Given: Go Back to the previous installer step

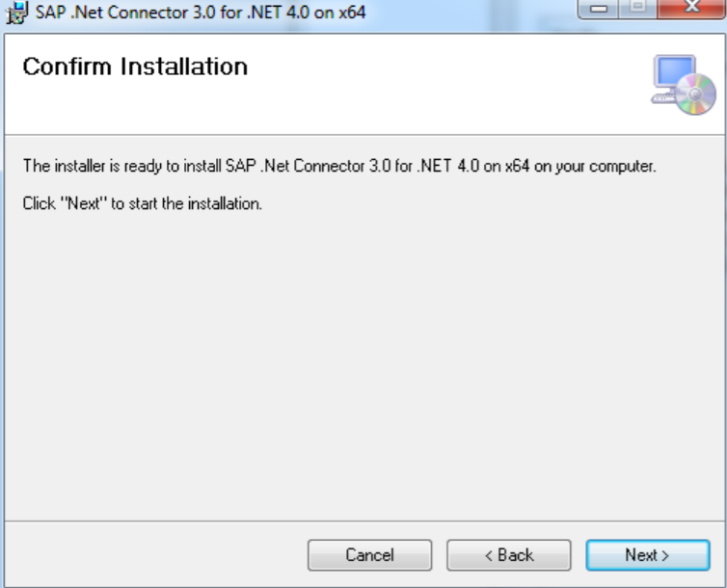Looking at the screenshot, I should coord(509,555).
